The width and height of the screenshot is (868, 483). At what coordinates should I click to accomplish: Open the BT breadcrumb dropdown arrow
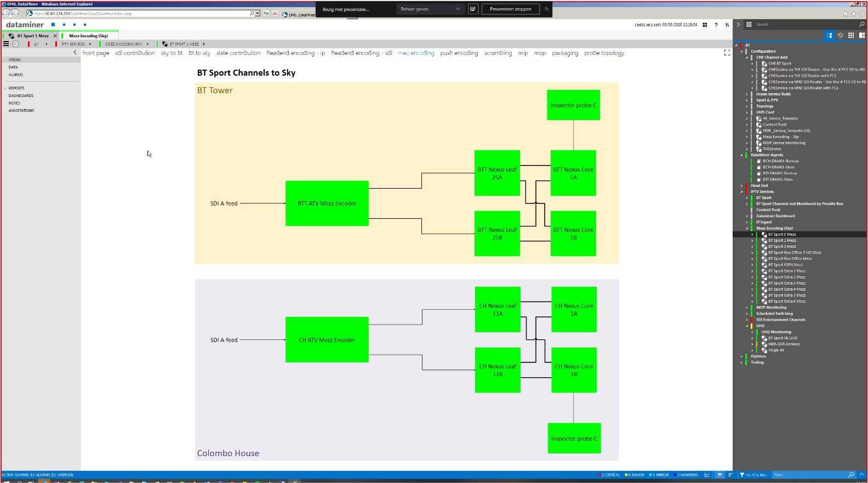47,44
